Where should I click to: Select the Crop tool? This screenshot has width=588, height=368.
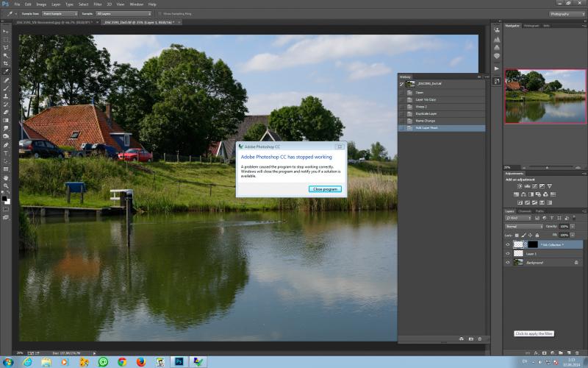(x=6, y=63)
